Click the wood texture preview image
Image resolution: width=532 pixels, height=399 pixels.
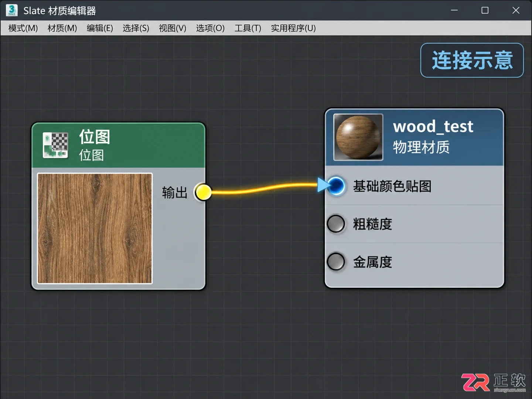(x=95, y=228)
